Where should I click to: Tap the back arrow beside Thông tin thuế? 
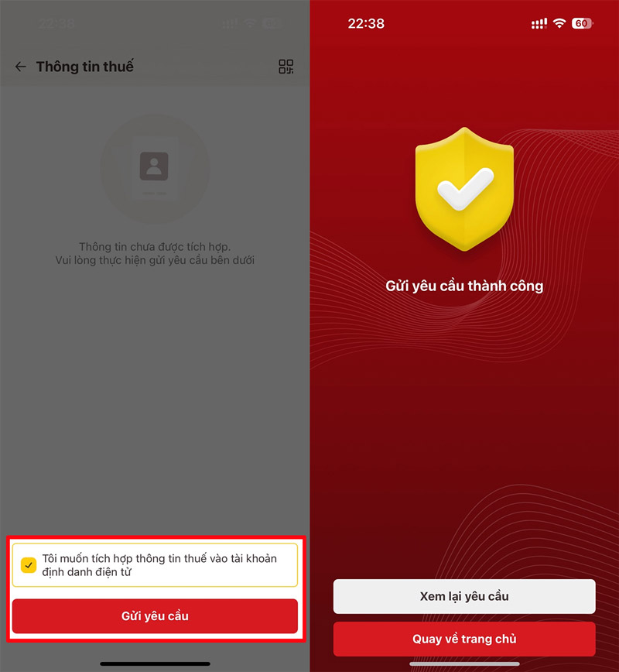pos(21,67)
